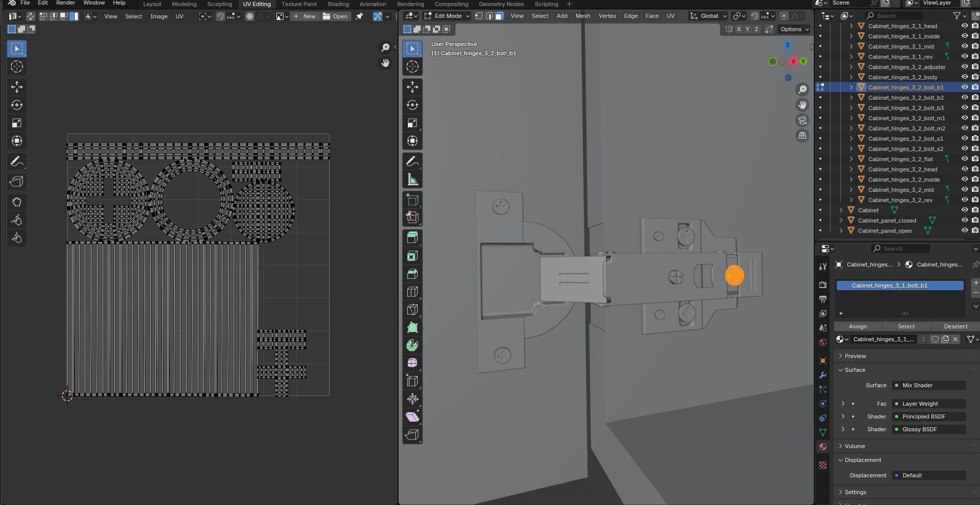The height and width of the screenshot is (505, 980).
Task: Select the Scale tool in 3D viewport toolbar
Action: pyautogui.click(x=412, y=123)
